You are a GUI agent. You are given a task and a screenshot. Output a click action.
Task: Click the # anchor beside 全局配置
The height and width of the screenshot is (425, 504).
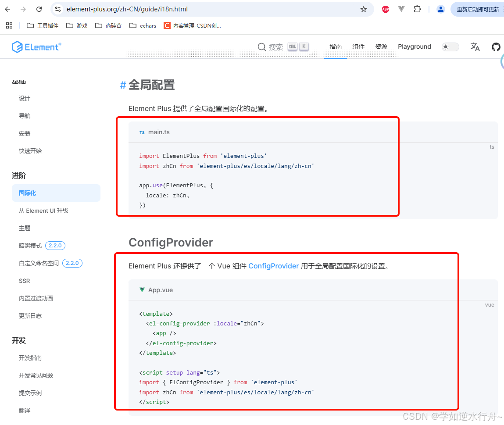click(x=123, y=85)
